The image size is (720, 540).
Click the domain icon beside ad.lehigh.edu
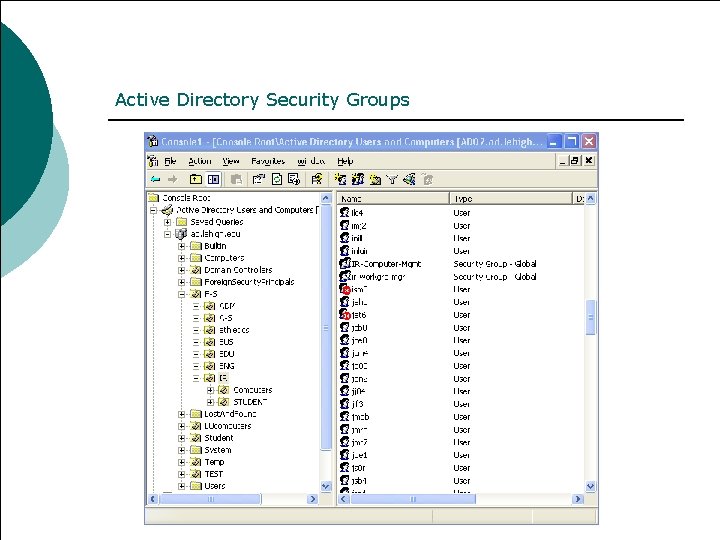click(181, 234)
